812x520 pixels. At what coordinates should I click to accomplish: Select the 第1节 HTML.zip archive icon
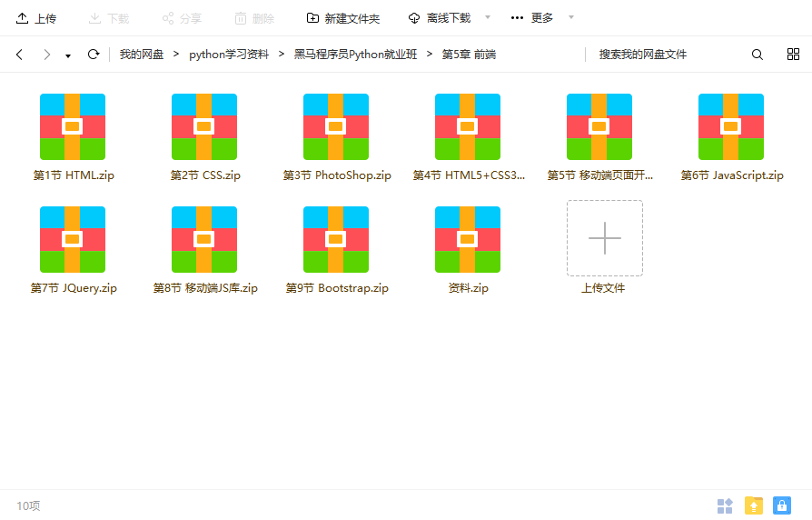click(x=73, y=126)
